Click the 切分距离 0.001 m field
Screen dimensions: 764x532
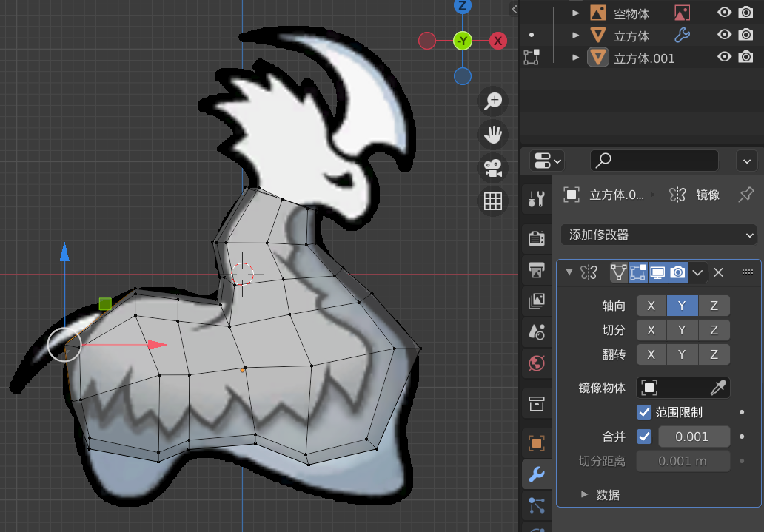[683, 461]
